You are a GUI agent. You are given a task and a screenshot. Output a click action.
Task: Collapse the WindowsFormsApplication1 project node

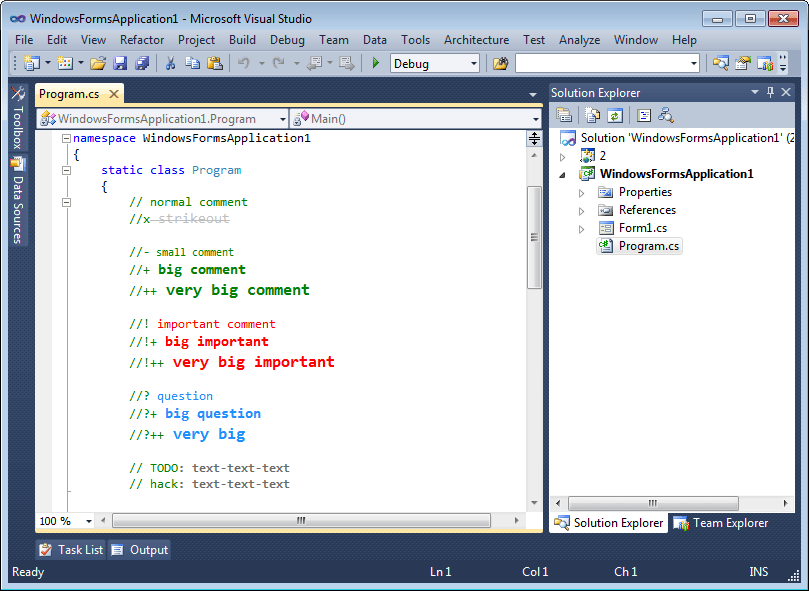[563, 173]
